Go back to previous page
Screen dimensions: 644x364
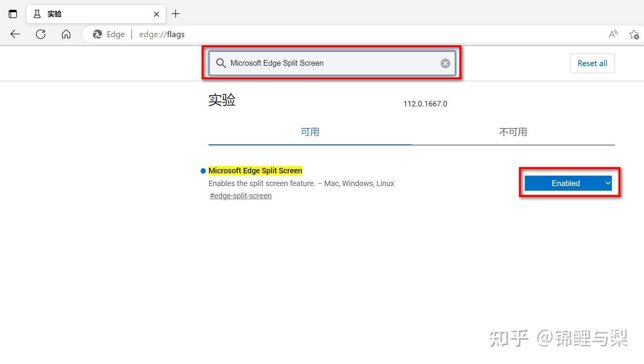tap(15, 34)
